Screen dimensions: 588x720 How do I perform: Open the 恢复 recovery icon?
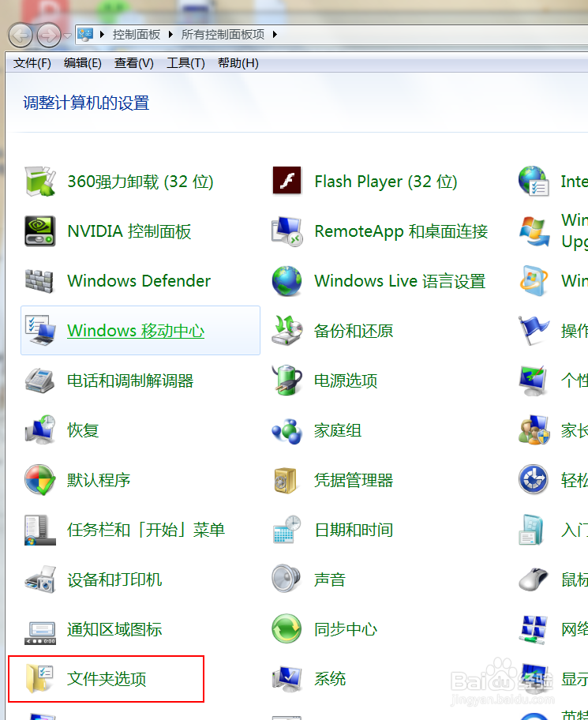(x=40, y=429)
